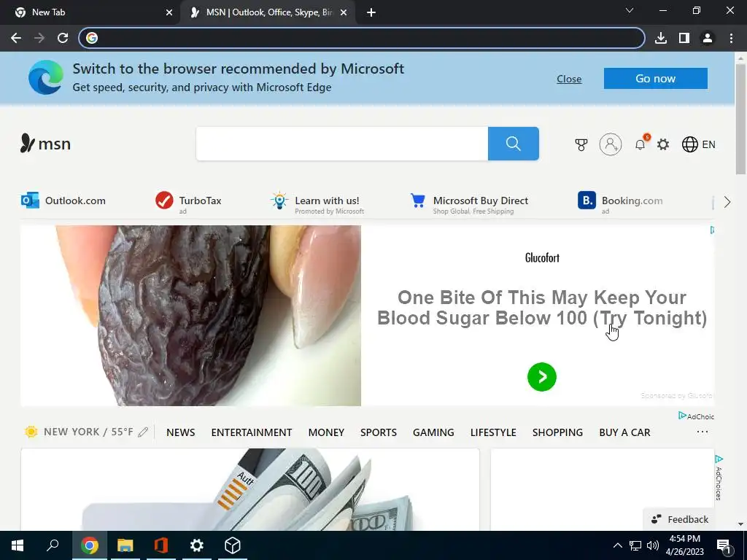Open the Learn with us! shortcut

317,203
